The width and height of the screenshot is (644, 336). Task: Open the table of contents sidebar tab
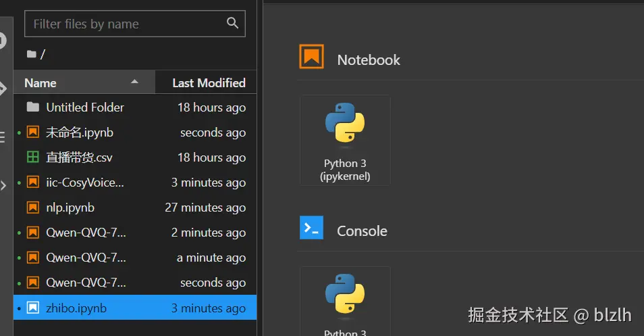3,137
